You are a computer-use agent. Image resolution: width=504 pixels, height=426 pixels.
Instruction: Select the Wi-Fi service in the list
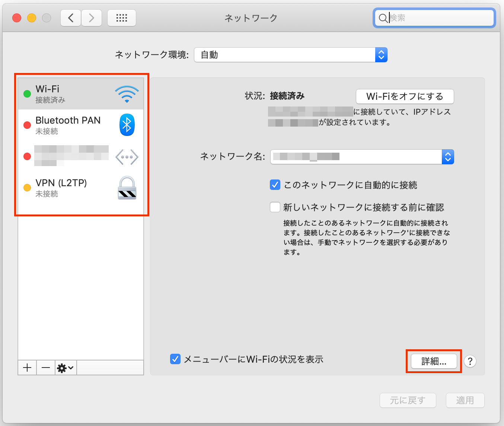pyautogui.click(x=81, y=93)
